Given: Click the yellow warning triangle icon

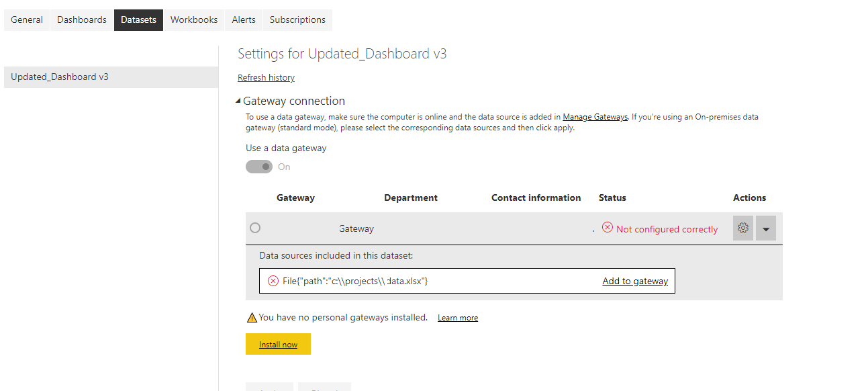Looking at the screenshot, I should coord(252,317).
